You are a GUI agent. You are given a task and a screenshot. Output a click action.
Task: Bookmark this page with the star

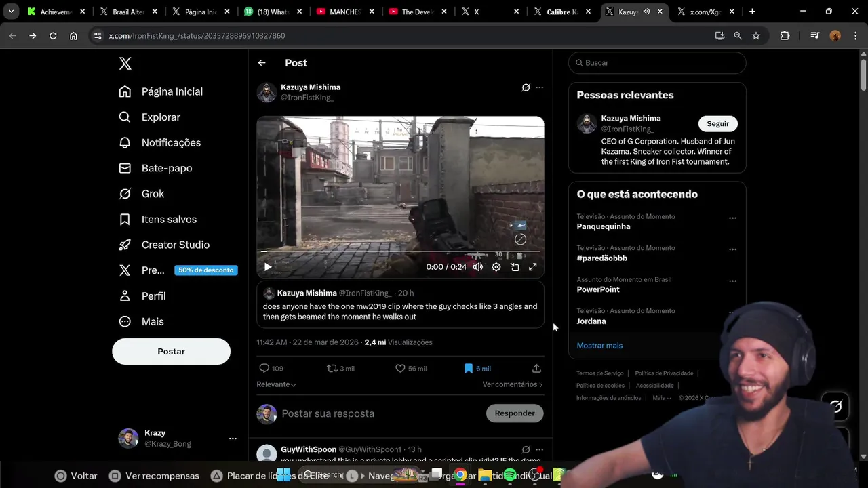click(756, 36)
